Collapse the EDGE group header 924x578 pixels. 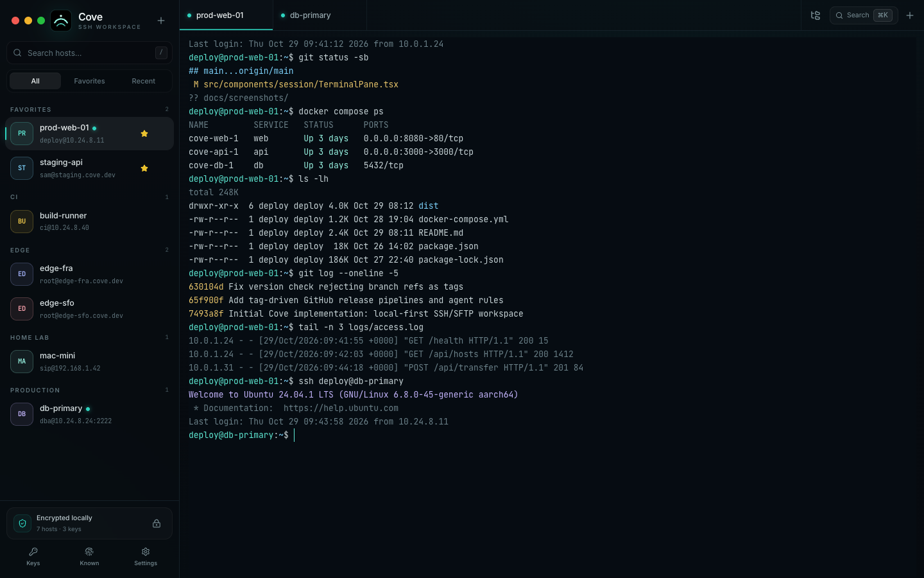click(x=89, y=250)
